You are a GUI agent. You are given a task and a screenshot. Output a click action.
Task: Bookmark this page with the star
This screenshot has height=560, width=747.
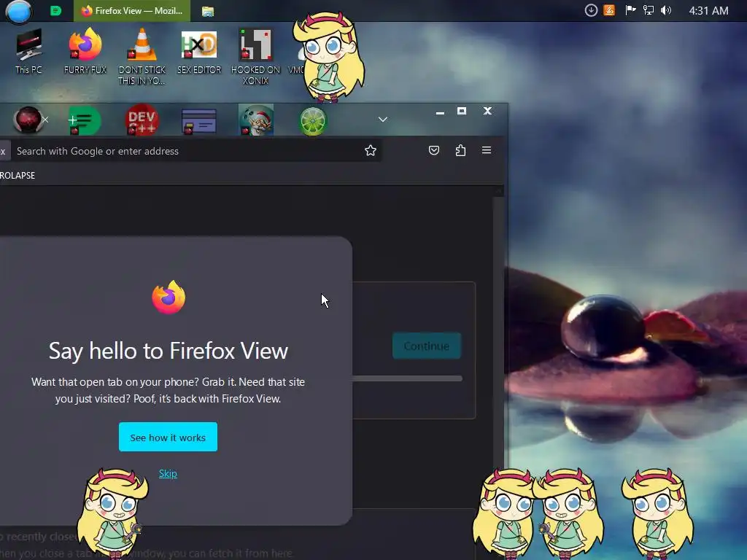coord(370,150)
